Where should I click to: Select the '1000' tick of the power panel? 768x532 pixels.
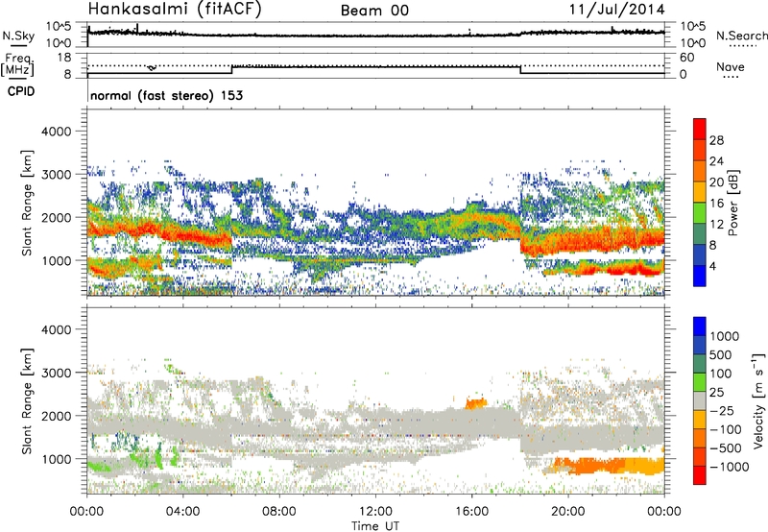point(57,261)
